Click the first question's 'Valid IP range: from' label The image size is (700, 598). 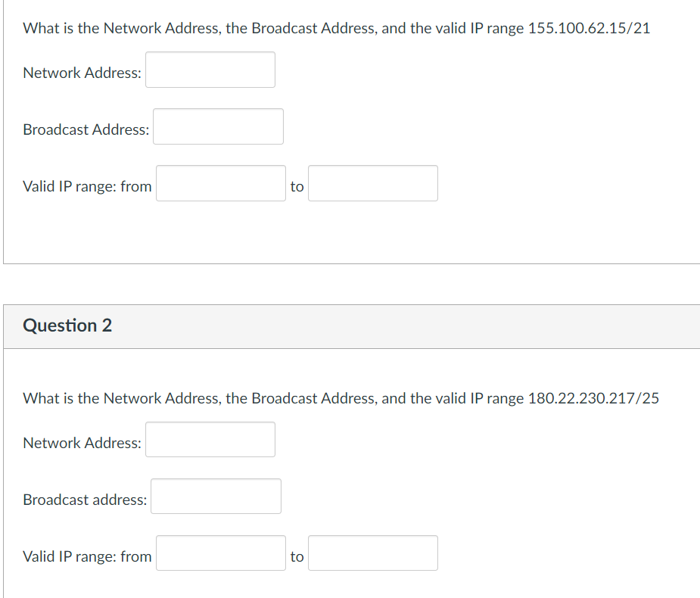tap(88, 186)
